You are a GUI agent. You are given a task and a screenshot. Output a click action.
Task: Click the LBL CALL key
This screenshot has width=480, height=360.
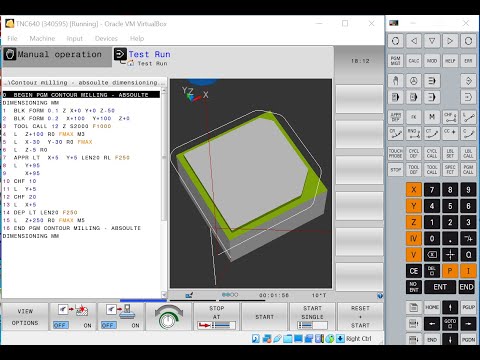tap(468, 153)
